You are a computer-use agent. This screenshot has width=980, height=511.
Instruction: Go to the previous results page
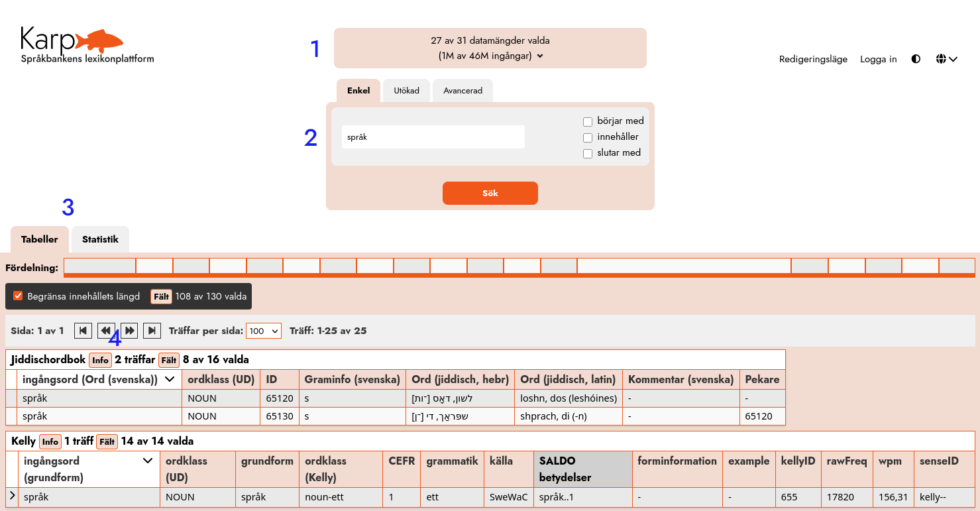tap(105, 330)
